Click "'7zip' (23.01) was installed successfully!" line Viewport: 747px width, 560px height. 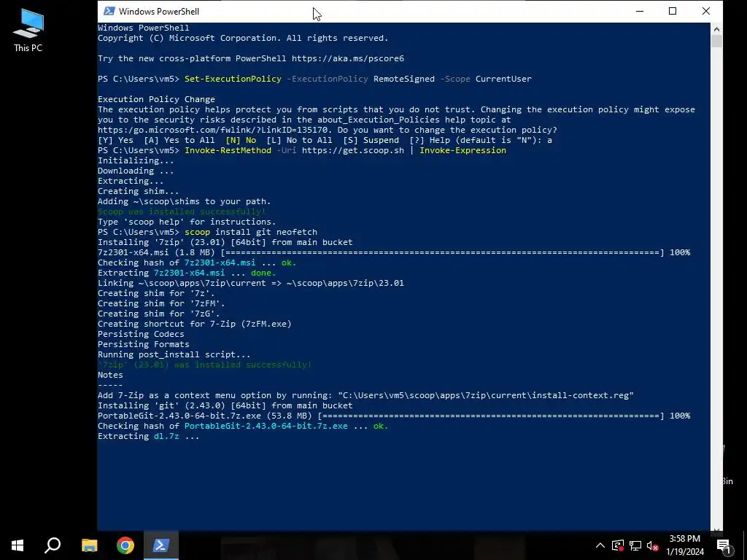point(205,365)
